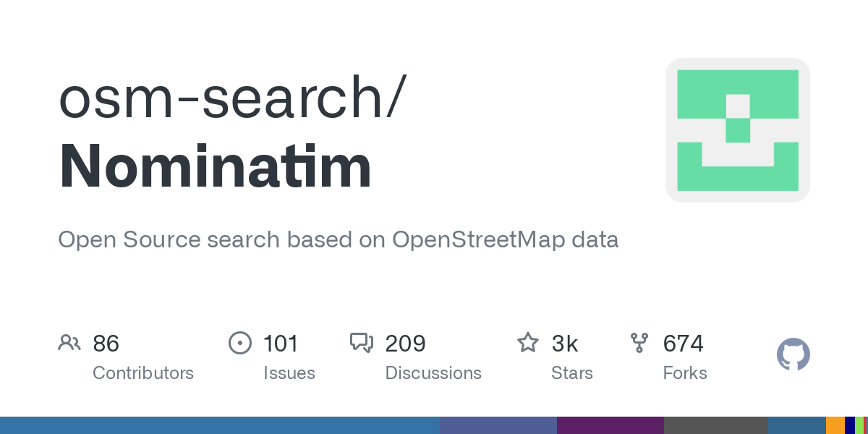Click the "86" contributors count
The height and width of the screenshot is (434, 868).
(x=106, y=344)
